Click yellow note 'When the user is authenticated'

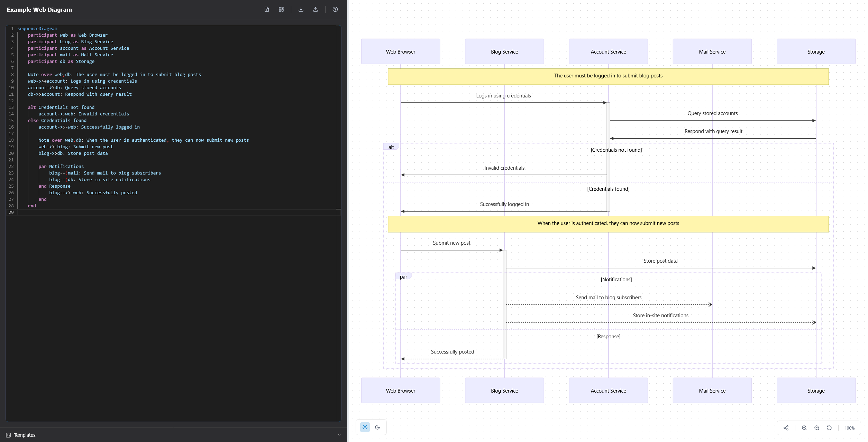(x=608, y=224)
